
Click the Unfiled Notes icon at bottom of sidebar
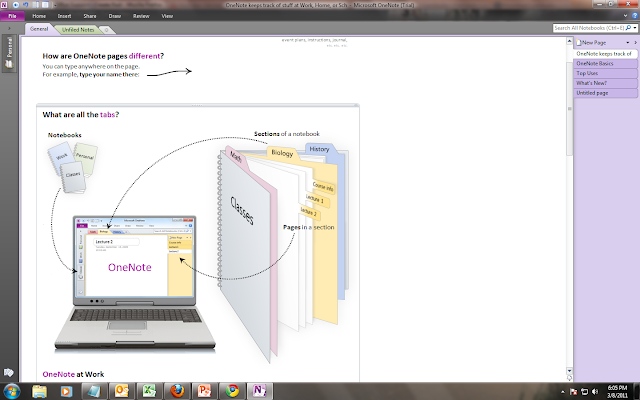(x=9, y=372)
